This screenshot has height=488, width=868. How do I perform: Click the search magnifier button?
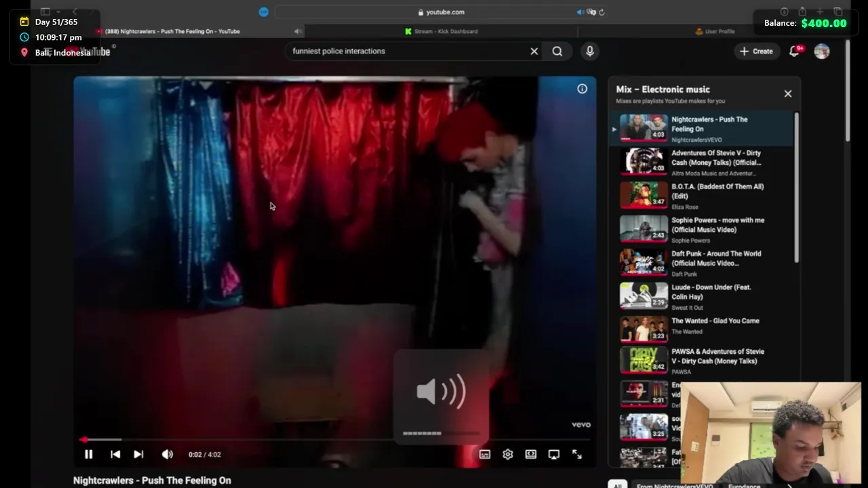[x=557, y=52]
